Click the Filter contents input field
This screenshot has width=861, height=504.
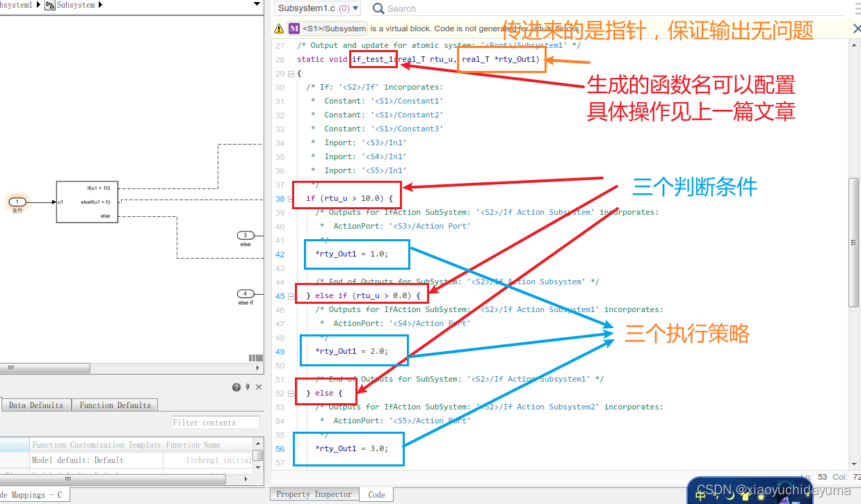pyautogui.click(x=216, y=422)
